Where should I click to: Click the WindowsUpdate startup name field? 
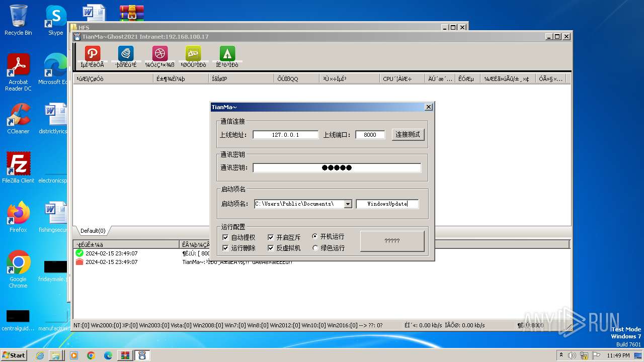387,204
